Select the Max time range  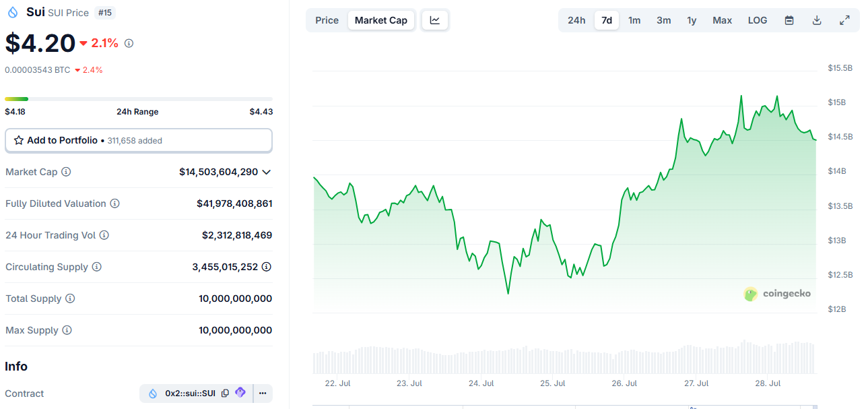723,20
